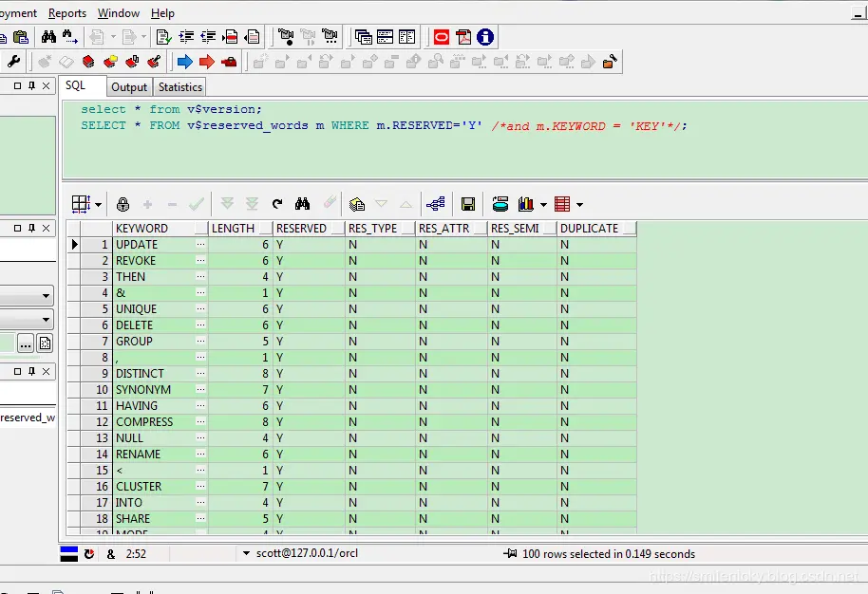The width and height of the screenshot is (868, 594).
Task: Refresh the result grid data
Action: click(x=277, y=204)
